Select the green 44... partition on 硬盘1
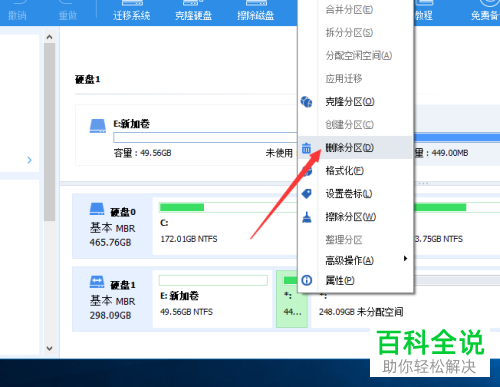Viewport: 500px width, 387px height. pos(292,299)
